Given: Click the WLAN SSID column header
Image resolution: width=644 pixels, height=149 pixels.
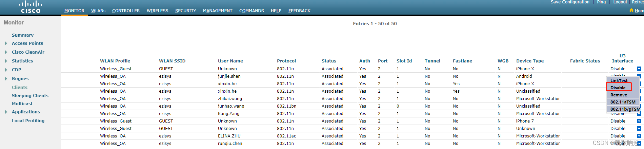Looking at the screenshot, I should tap(172, 61).
